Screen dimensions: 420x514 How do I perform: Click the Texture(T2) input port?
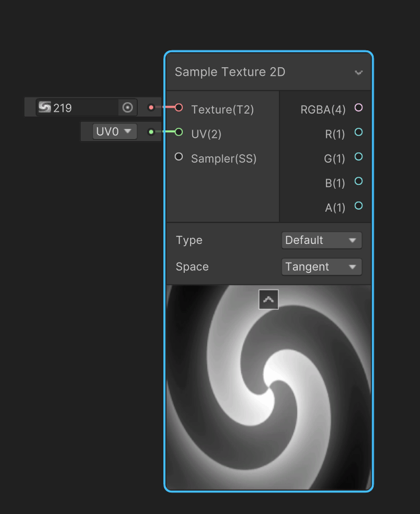click(x=179, y=108)
